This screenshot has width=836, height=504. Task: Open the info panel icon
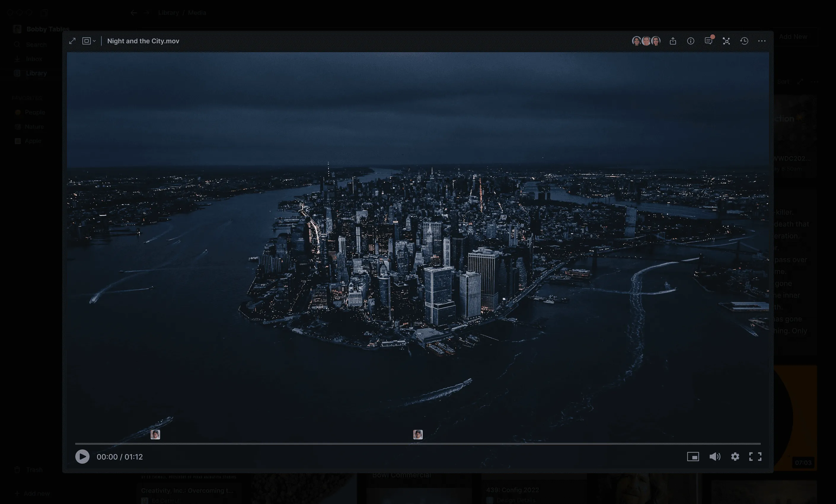[690, 41]
